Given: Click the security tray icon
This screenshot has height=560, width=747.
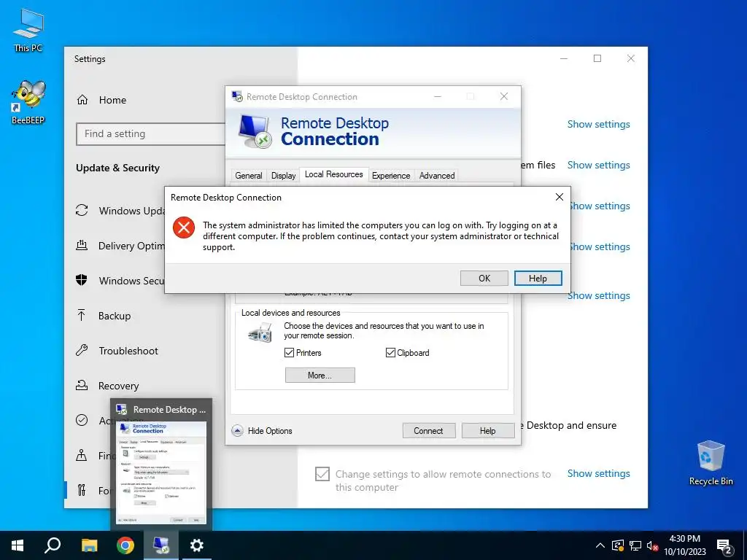Looking at the screenshot, I should coord(617,545).
